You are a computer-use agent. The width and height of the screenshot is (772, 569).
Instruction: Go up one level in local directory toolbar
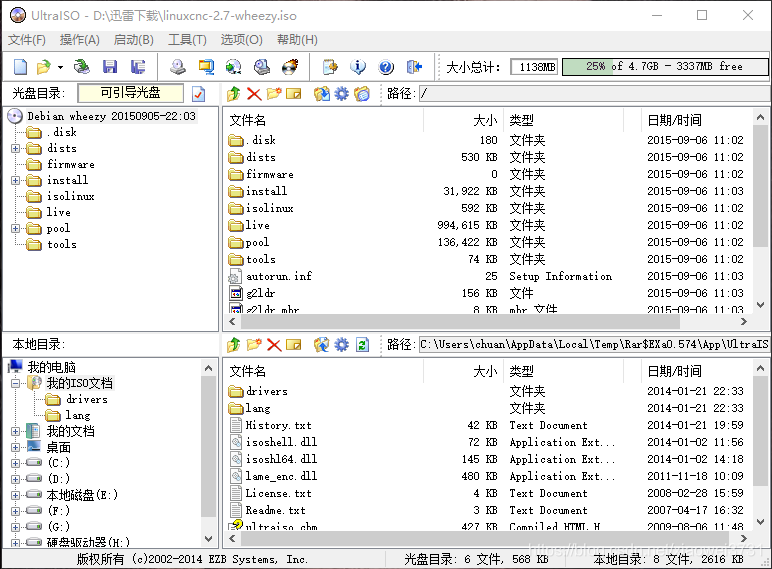click(x=234, y=345)
